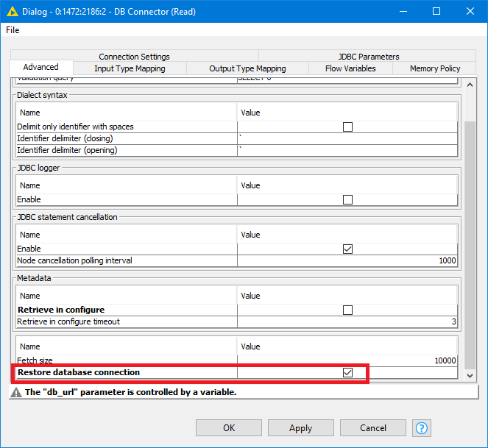
Task: Open the Flow Variables tab
Action: 350,68
